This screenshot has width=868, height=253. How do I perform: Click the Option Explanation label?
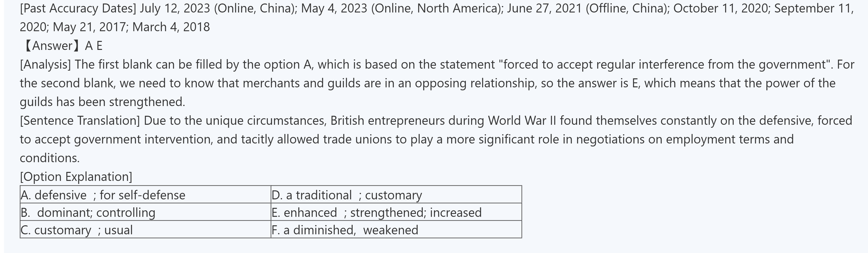coord(76,177)
